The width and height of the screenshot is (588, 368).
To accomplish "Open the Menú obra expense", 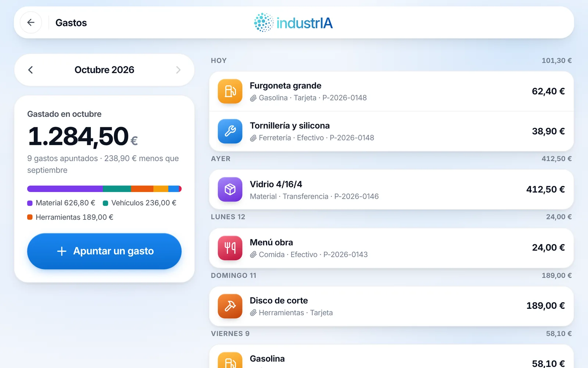I will coord(391,248).
